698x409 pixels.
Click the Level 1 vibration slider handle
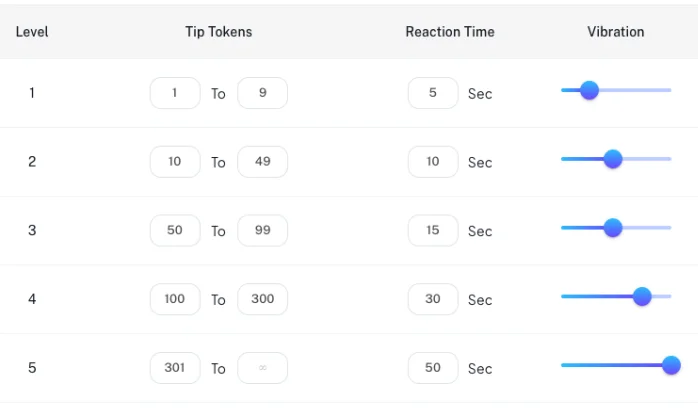point(589,90)
